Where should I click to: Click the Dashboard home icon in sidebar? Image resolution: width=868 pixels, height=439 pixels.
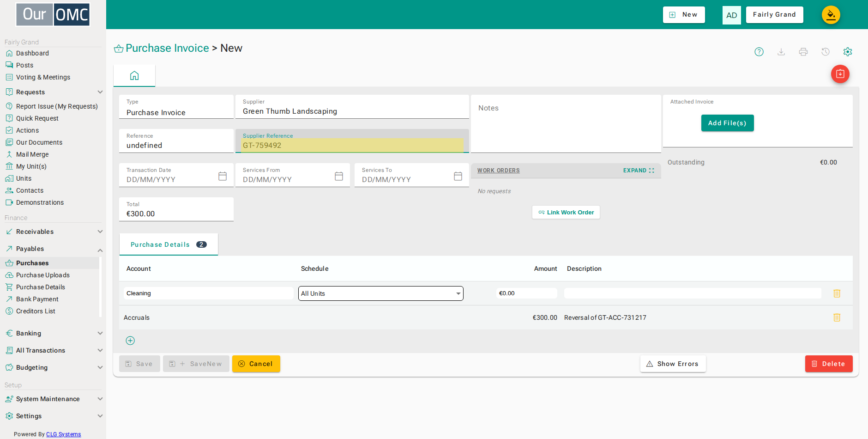9,53
